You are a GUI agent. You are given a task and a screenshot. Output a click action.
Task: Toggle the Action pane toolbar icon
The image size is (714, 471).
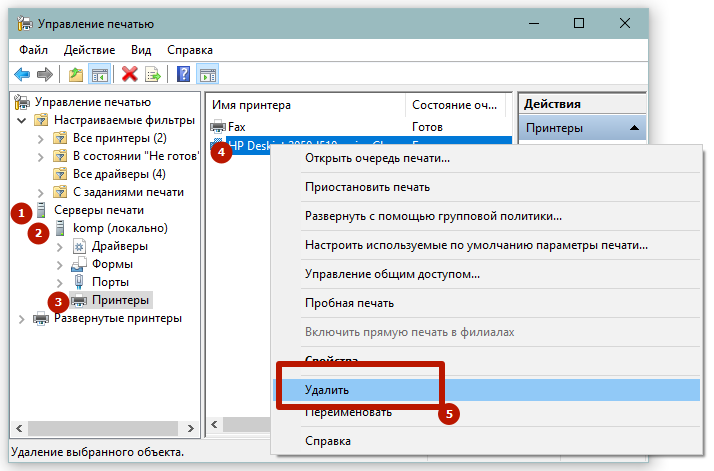click(x=208, y=74)
